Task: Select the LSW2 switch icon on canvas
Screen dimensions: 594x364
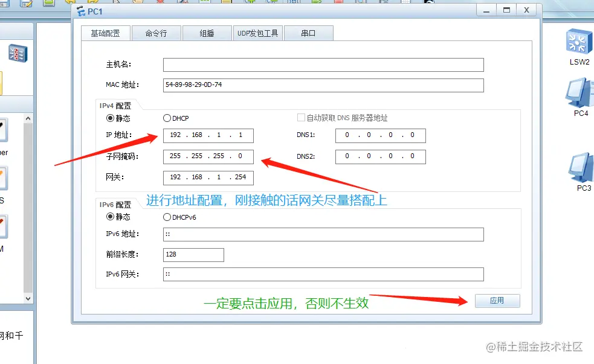Action: pyautogui.click(x=579, y=42)
